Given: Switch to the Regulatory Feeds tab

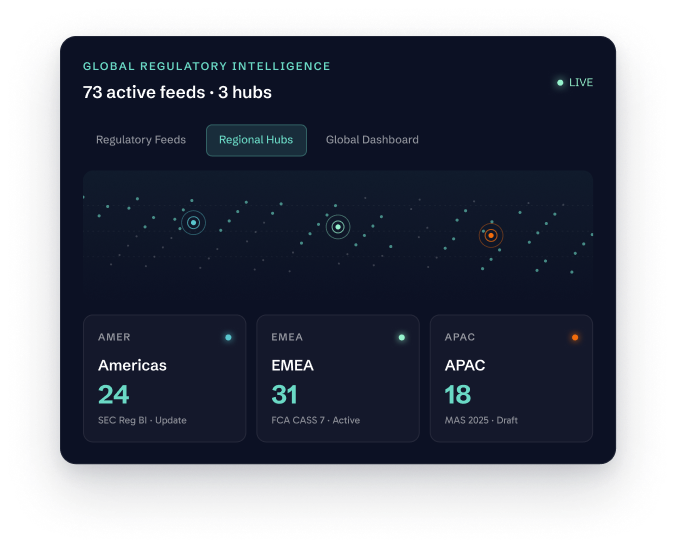Looking at the screenshot, I should 141,140.
